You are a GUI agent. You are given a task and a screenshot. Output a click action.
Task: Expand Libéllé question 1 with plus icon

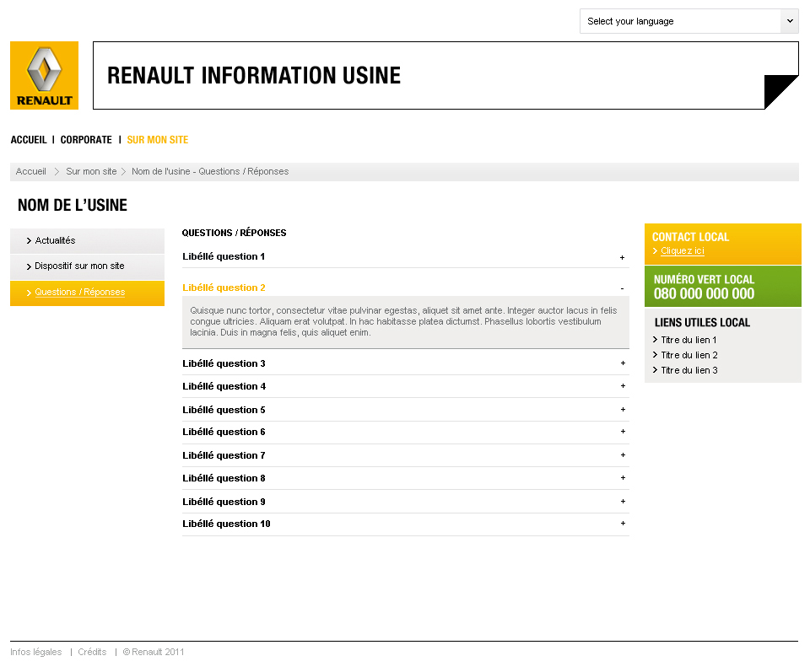(x=623, y=257)
